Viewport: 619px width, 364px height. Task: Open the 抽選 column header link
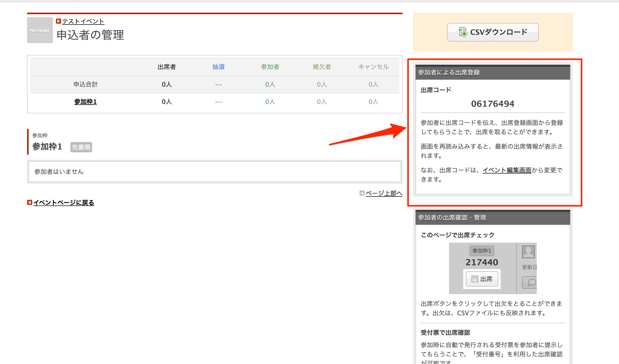pyautogui.click(x=218, y=67)
